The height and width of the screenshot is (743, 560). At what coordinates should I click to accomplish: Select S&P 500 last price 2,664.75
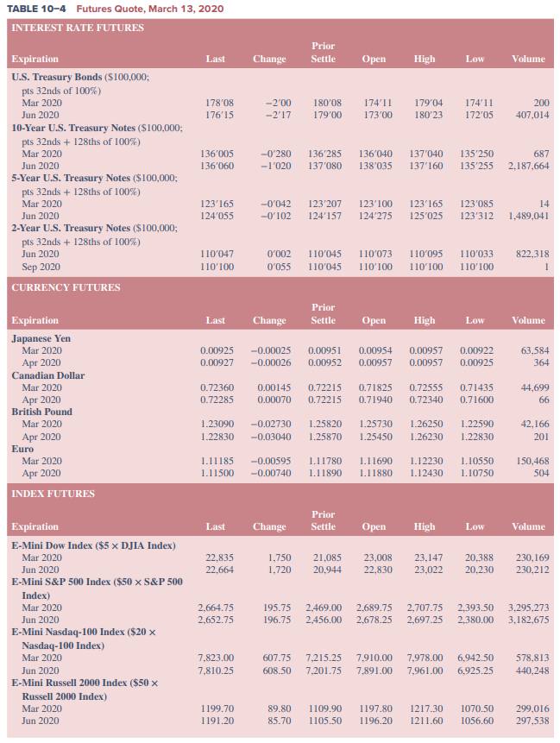(x=216, y=607)
